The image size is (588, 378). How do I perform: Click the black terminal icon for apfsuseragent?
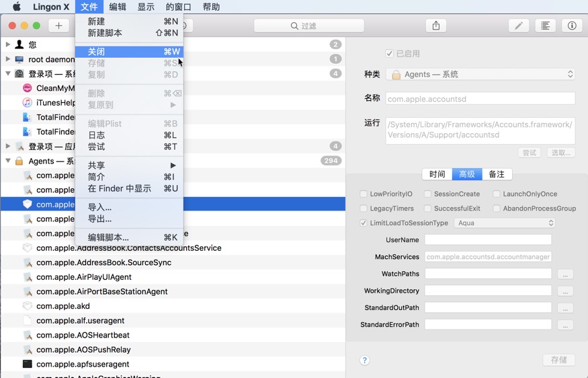pos(28,364)
